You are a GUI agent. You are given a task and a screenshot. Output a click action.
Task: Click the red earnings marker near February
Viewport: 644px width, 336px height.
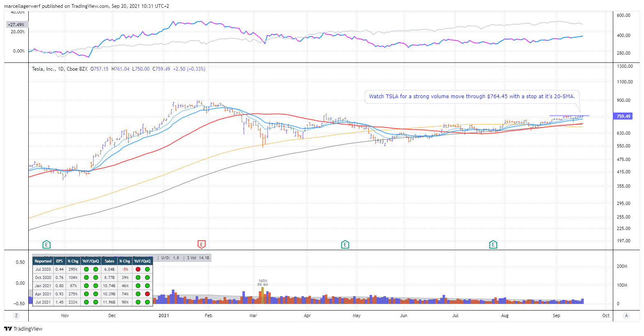(x=201, y=245)
